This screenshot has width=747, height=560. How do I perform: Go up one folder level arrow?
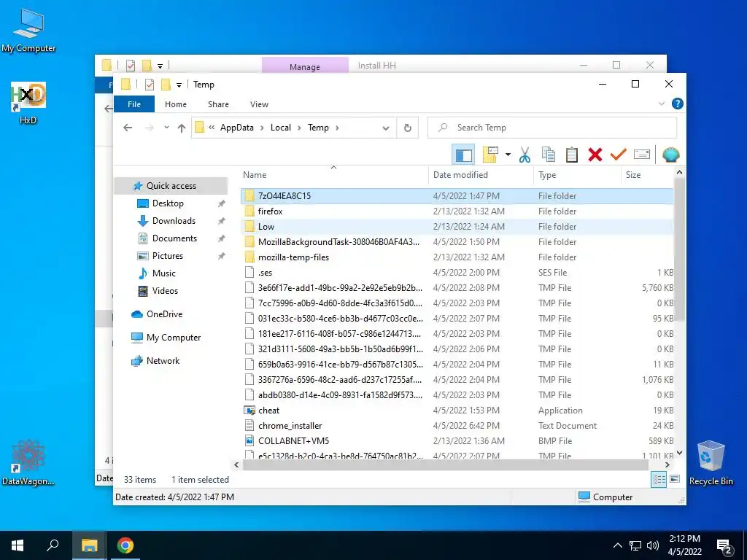tap(182, 128)
